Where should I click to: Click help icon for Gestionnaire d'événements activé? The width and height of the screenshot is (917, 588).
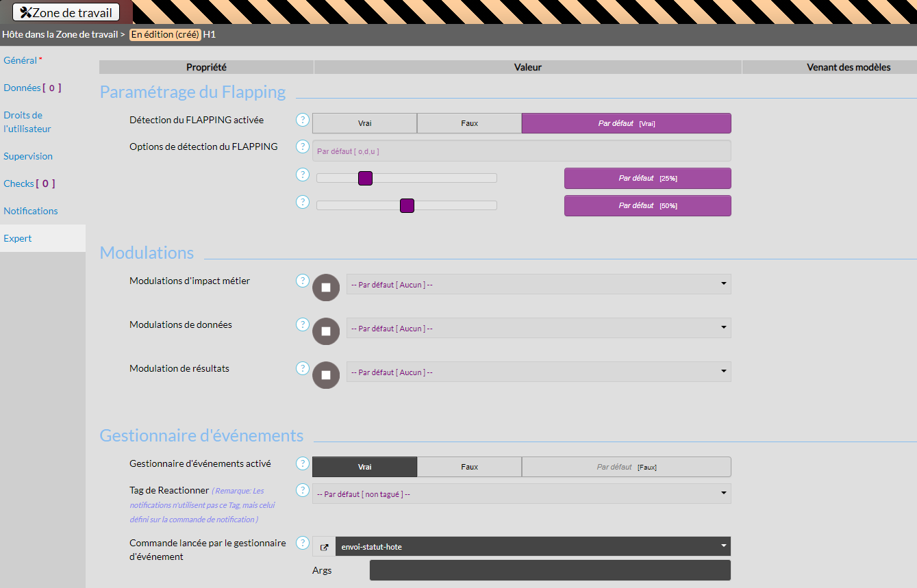click(x=302, y=464)
